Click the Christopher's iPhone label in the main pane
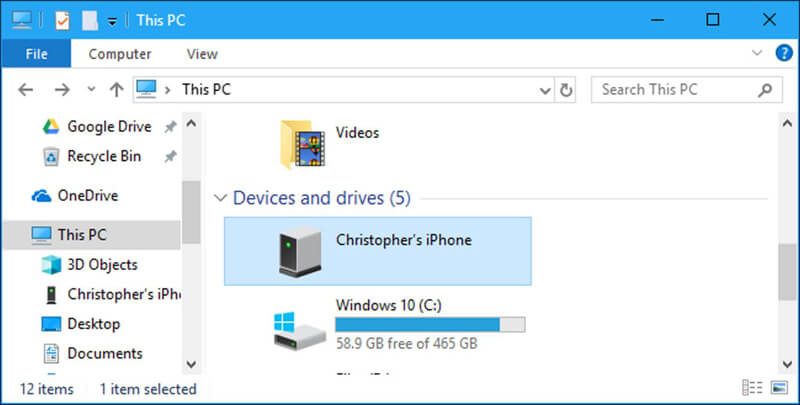This screenshot has height=405, width=800. coord(404,240)
